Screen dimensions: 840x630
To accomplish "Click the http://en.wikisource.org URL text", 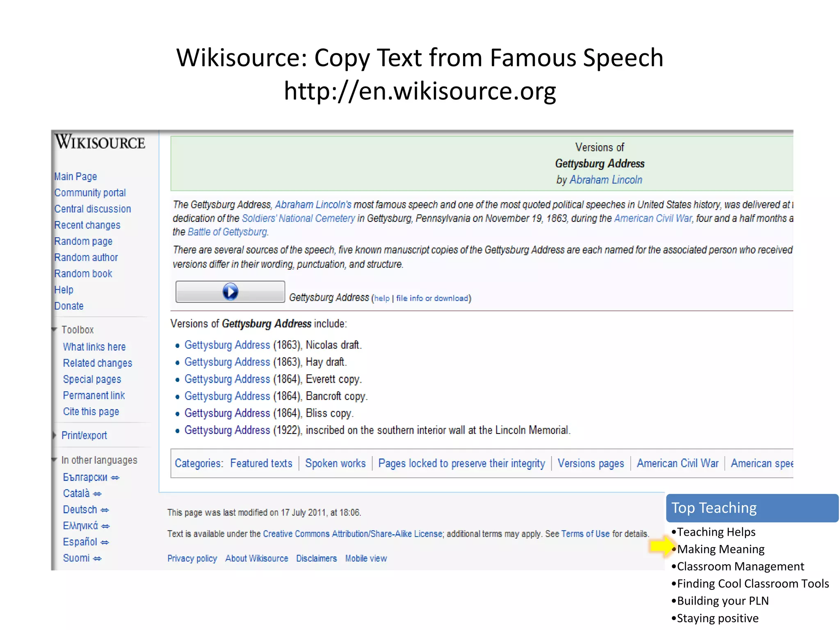I will click(420, 91).
